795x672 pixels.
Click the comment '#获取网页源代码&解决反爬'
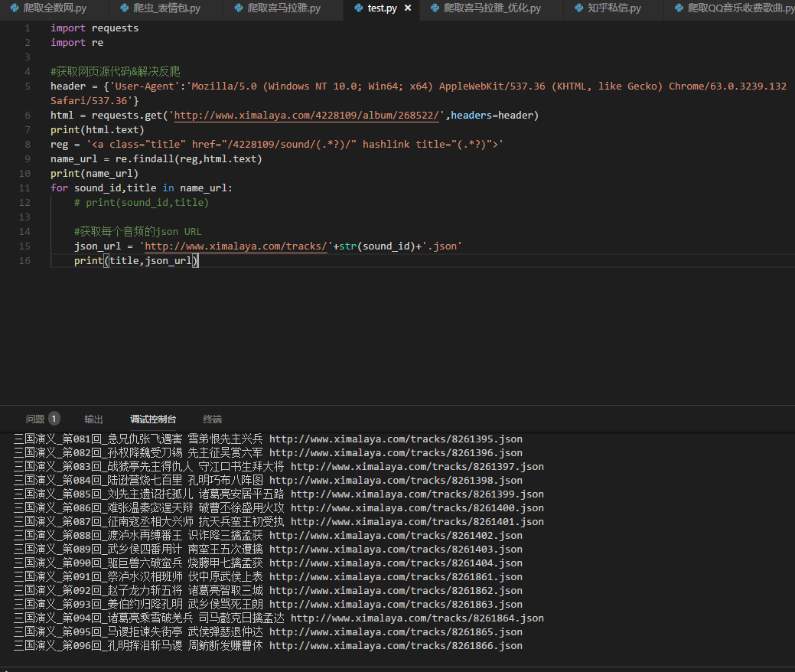click(x=116, y=71)
